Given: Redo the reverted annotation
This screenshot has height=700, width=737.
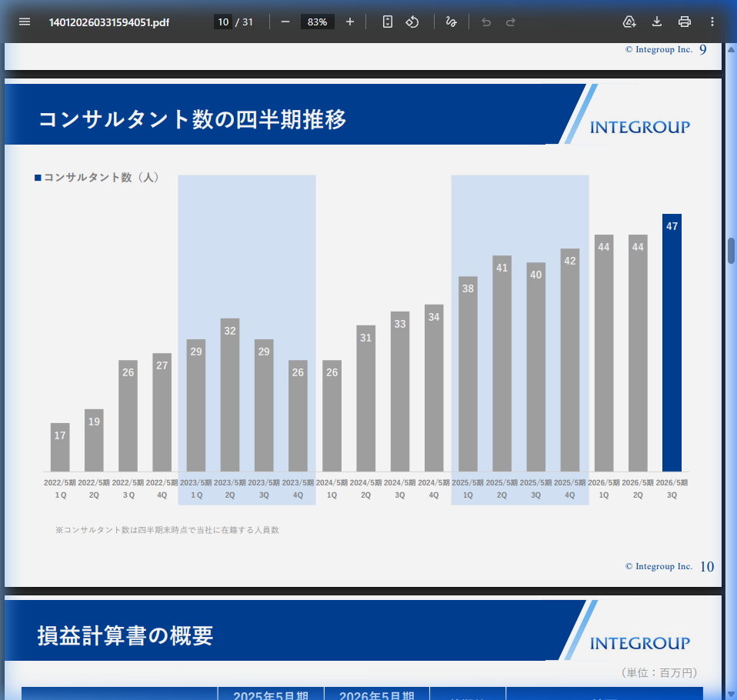Looking at the screenshot, I should [510, 22].
